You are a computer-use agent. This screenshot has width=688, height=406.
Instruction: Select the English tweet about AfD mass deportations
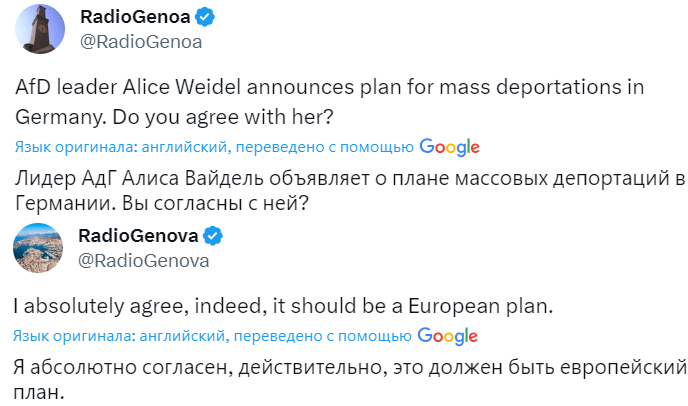330,102
